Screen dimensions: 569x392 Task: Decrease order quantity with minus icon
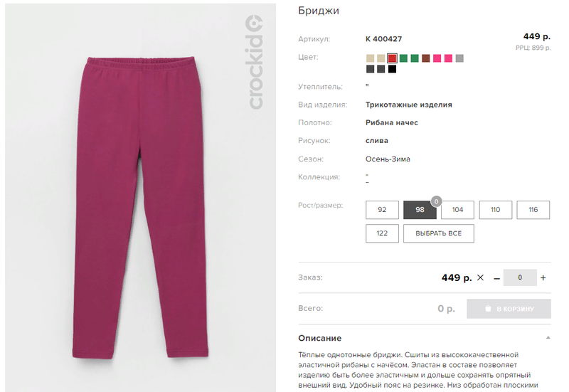tap(496, 278)
